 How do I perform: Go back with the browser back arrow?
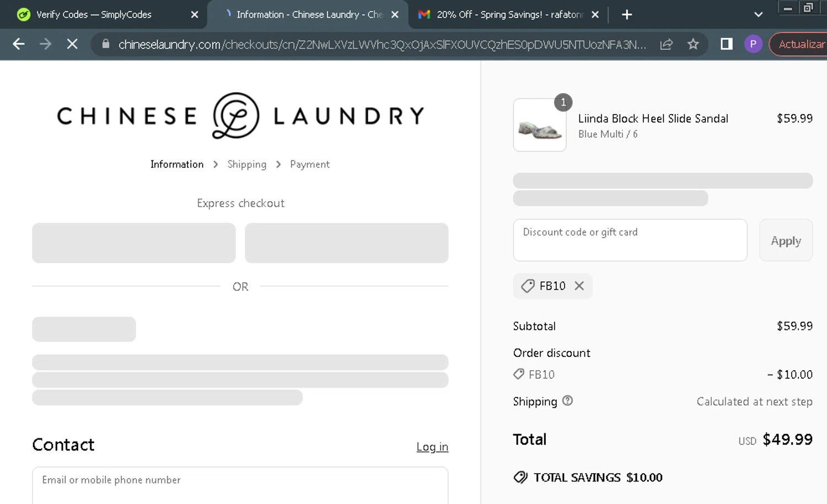pyautogui.click(x=19, y=44)
